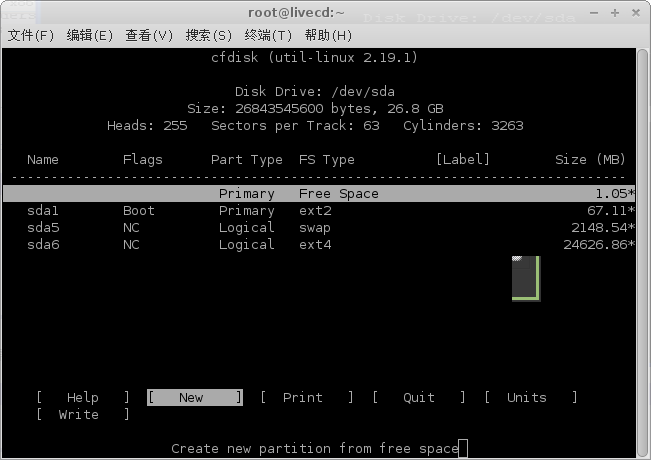The image size is (651, 460).
Task: Open the 编辑(E) menu
Action: tap(90, 36)
